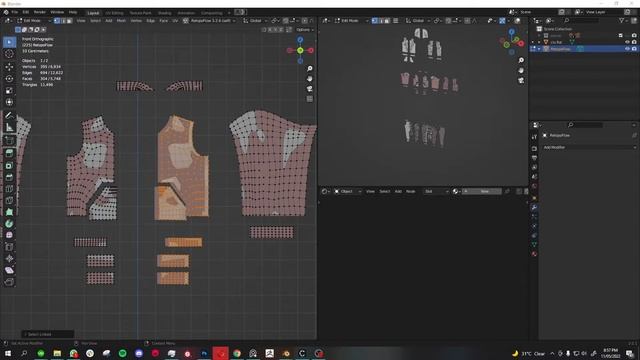Click red X axis on left viewport gizmo
This screenshot has width=640, height=360.
[x=311, y=51]
